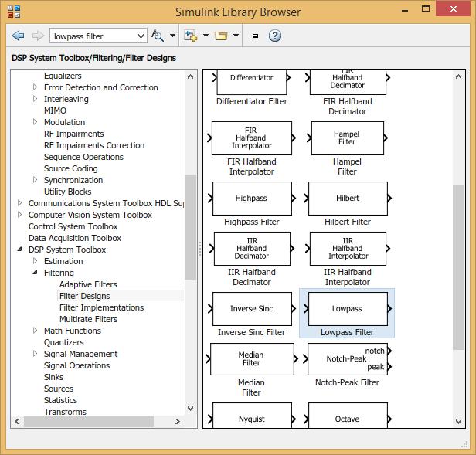The width and height of the screenshot is (476, 455).
Task: Open dropdown arrow next to new model icon
Action: [x=206, y=36]
